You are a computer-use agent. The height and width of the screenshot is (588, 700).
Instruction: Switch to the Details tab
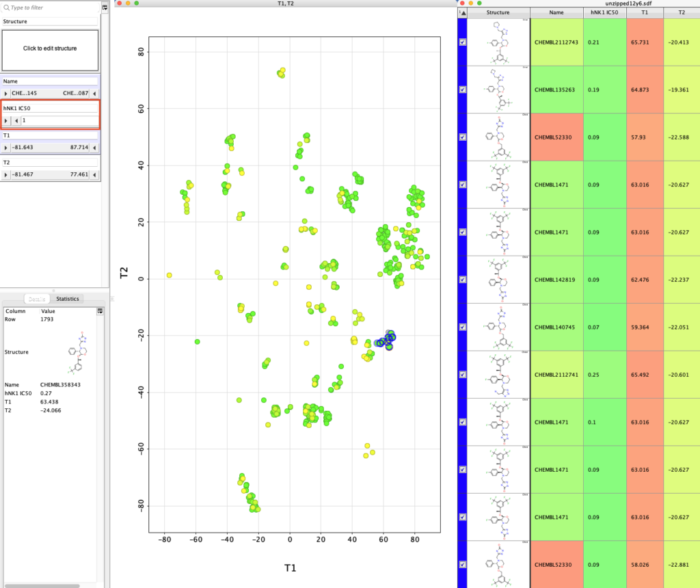(36, 299)
